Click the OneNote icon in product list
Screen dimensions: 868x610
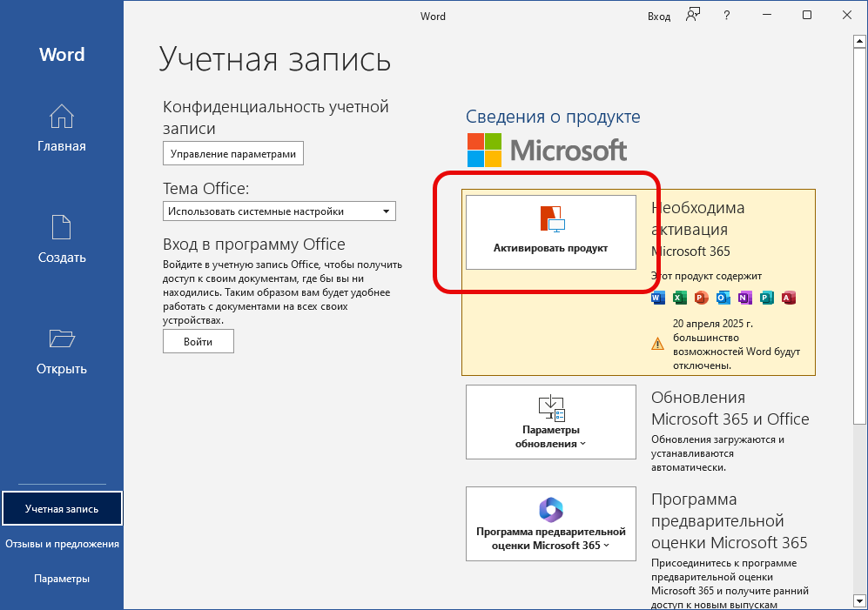point(745,298)
